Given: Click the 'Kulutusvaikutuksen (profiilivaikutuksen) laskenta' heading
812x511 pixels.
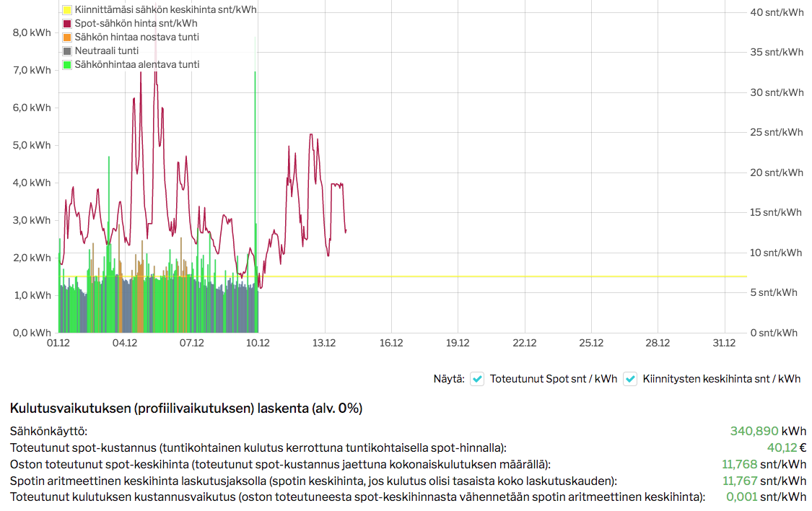Looking at the screenshot, I should tap(186, 409).
